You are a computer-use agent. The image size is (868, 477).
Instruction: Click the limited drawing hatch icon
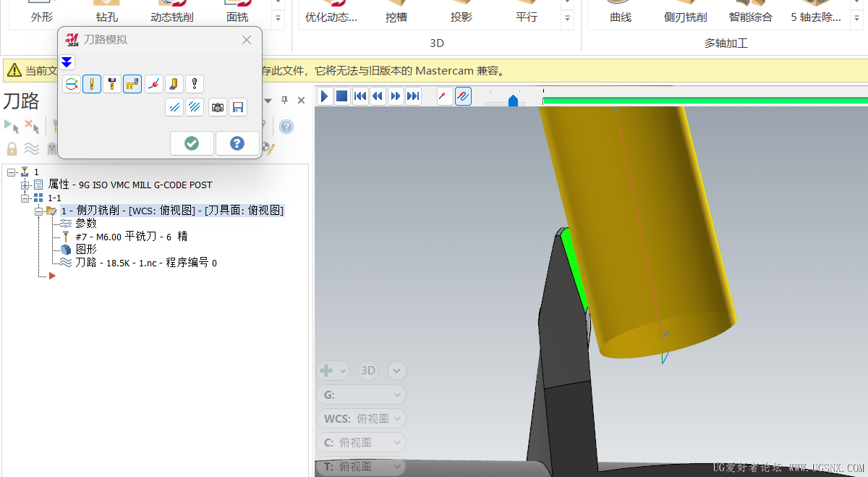coord(174,108)
